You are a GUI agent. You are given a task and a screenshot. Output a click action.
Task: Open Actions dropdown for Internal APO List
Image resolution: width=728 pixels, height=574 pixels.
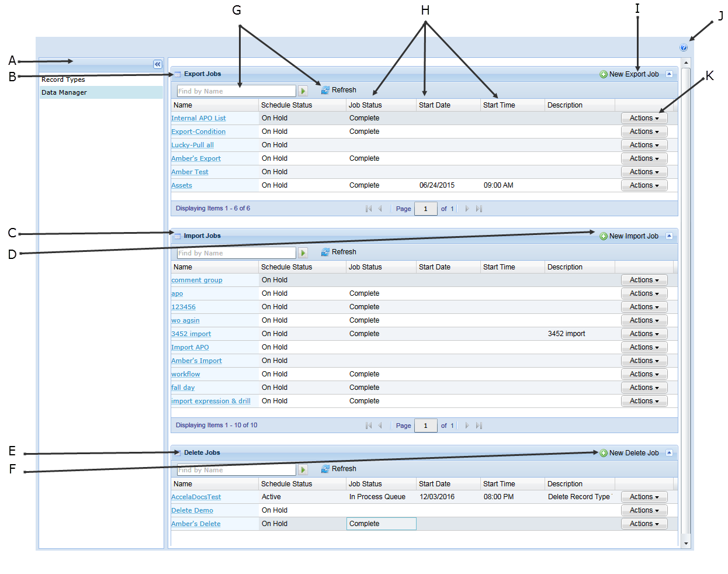coord(644,118)
